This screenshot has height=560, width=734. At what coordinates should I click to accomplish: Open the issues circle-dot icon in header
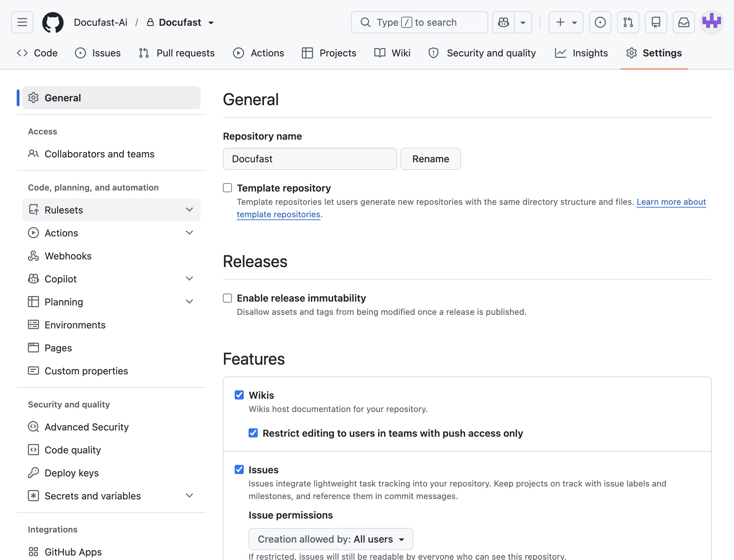600,22
